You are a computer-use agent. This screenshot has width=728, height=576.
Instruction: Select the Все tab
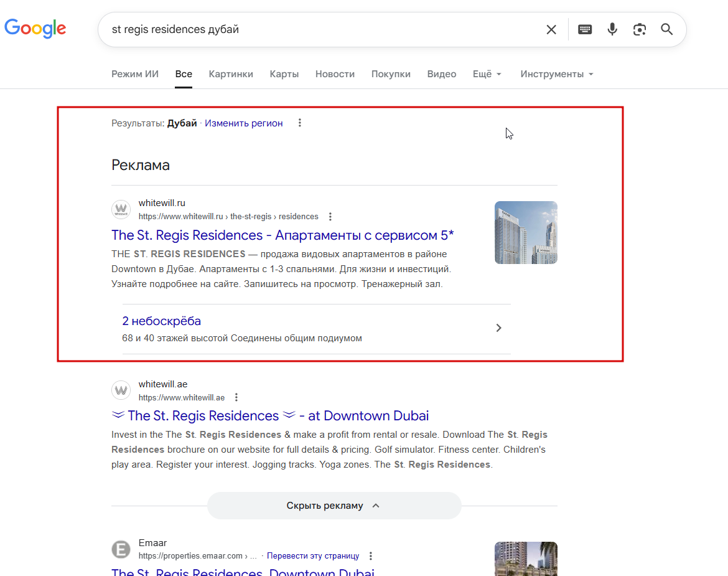tap(184, 74)
